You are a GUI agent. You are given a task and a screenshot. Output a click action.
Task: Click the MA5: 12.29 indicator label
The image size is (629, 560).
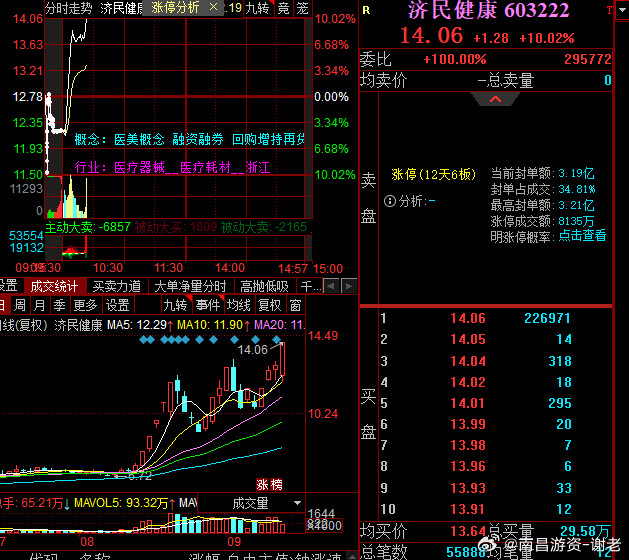(136, 325)
